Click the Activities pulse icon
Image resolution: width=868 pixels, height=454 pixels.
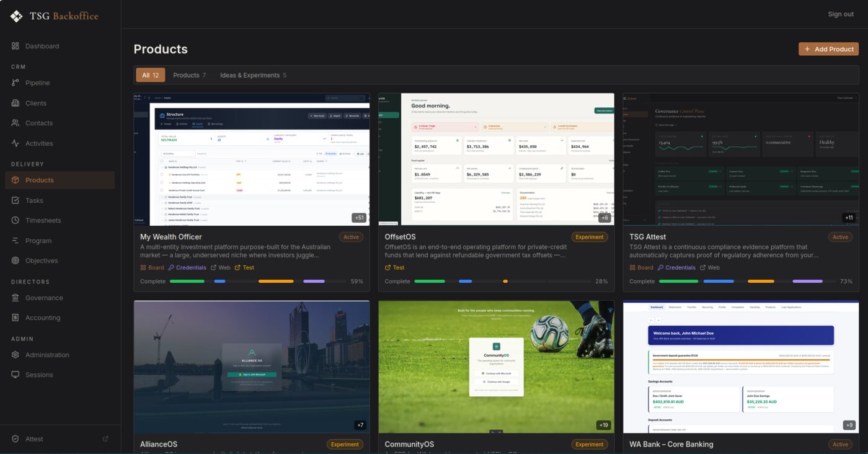[x=15, y=143]
